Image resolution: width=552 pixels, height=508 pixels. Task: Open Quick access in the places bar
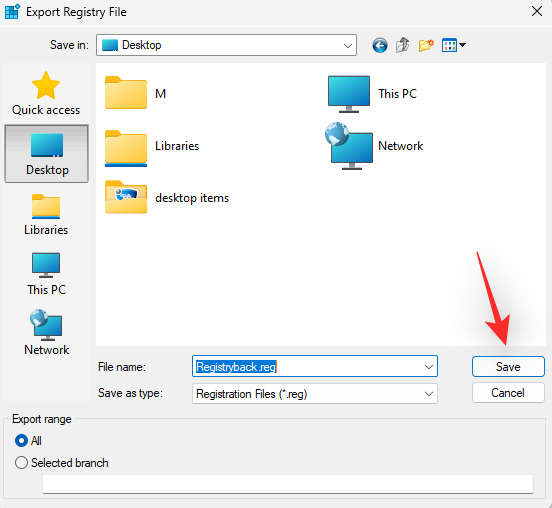[x=46, y=94]
